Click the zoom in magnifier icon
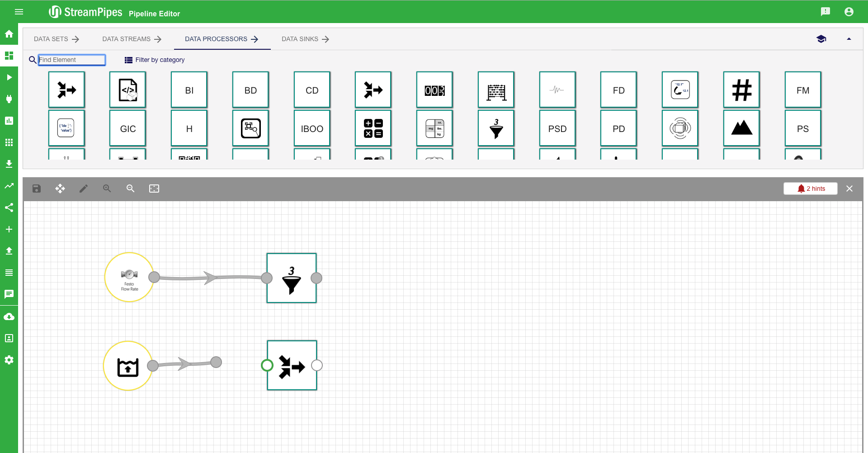The height and width of the screenshot is (453, 868). click(x=107, y=189)
